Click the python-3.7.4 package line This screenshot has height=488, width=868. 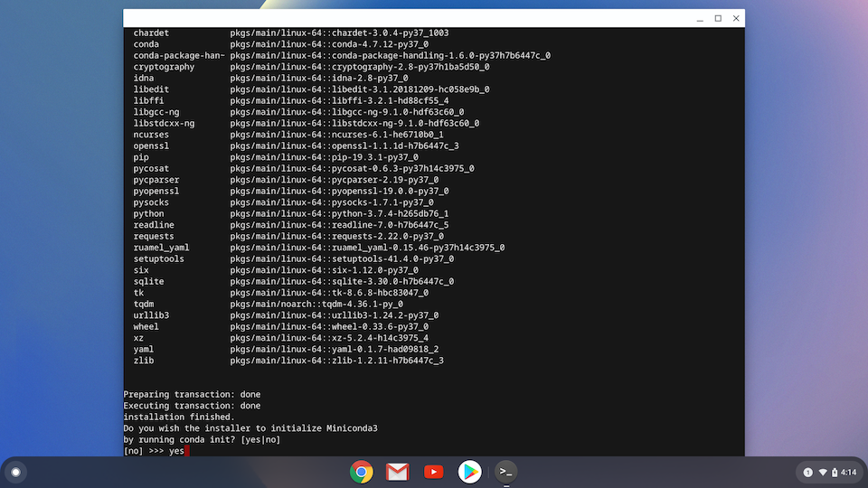point(290,213)
